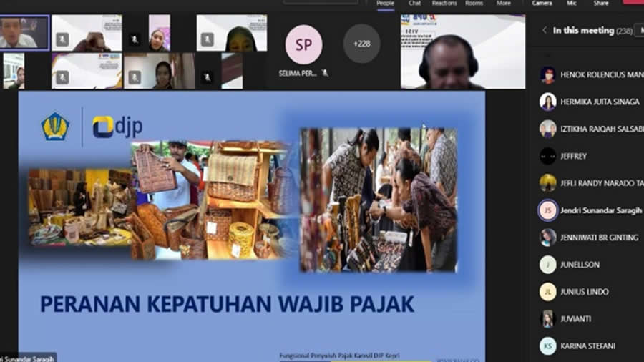Click slide title PERANAN KEPATUHAN WAJIB PAJAK
The width and height of the screenshot is (644, 362).
coord(227,304)
